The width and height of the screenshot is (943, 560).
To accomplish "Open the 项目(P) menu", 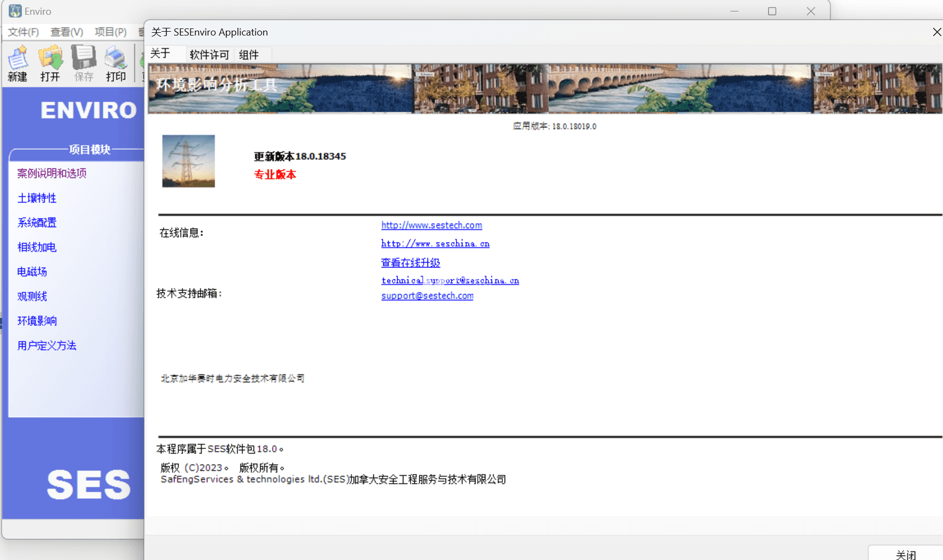I will pyautogui.click(x=110, y=32).
